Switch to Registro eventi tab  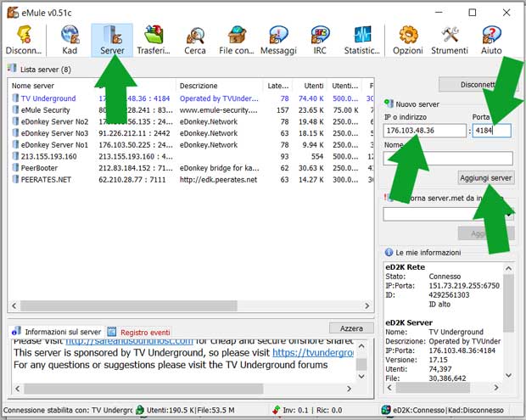[145, 332]
